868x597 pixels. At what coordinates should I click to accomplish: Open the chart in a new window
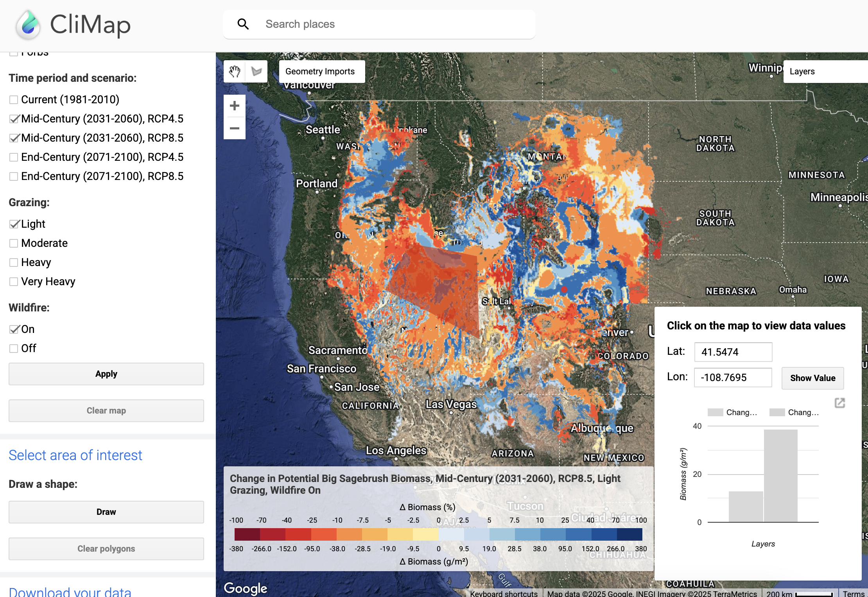click(839, 403)
